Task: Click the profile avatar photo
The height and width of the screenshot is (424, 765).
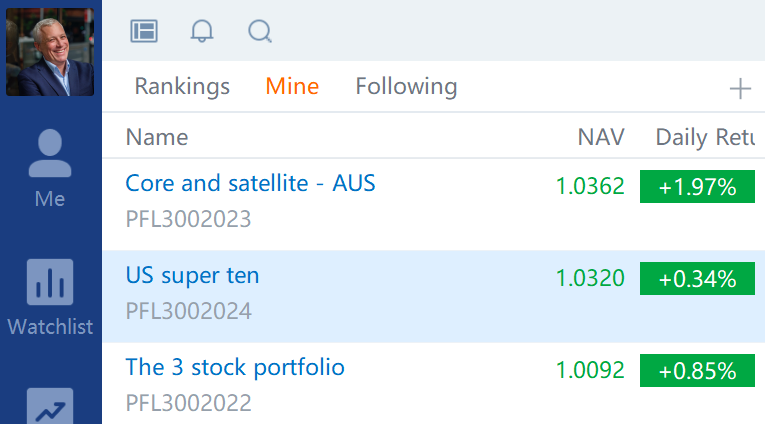Action: pyautogui.click(x=50, y=50)
